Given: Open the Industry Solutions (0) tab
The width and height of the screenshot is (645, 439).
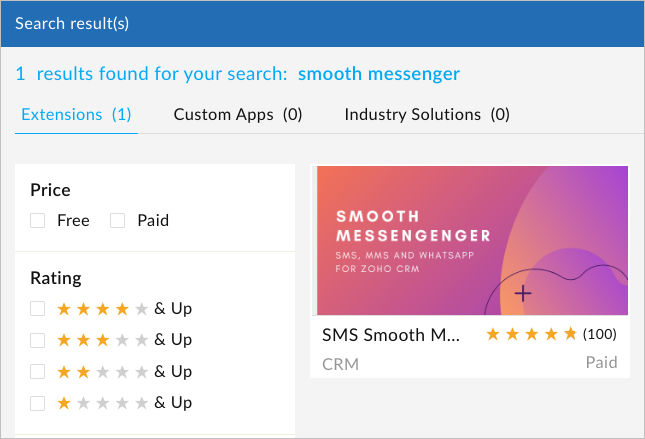Looking at the screenshot, I should 427,114.
